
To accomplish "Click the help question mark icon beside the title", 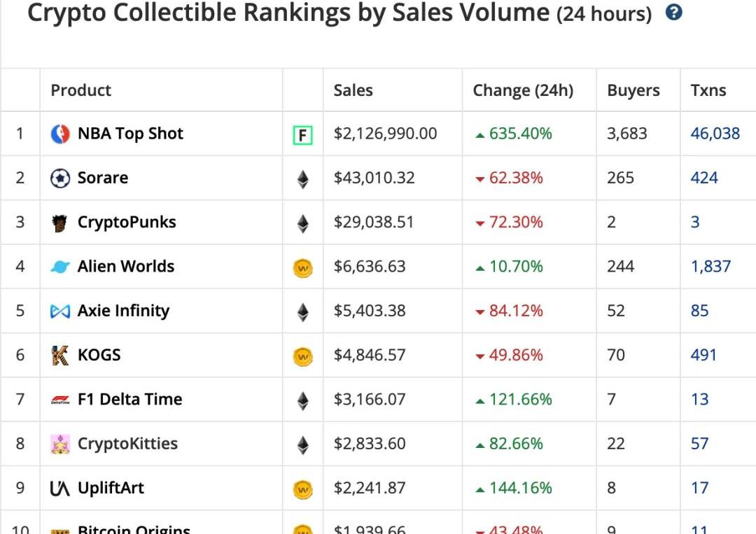I will pos(673,13).
